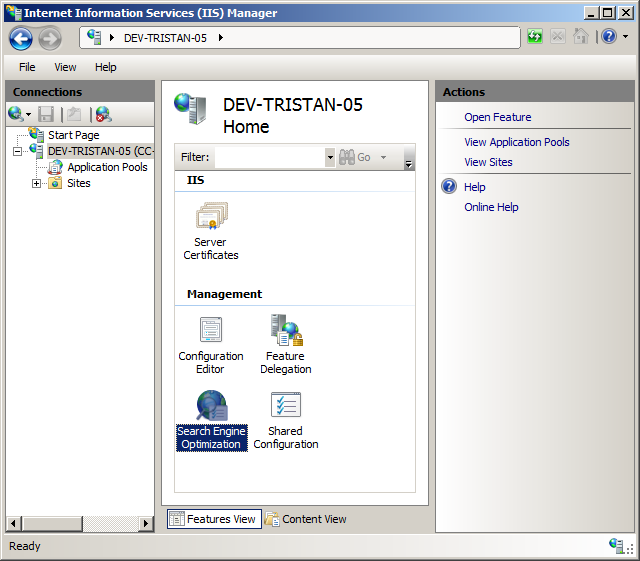Expand the Sites tree node
This screenshot has height=561, width=640.
[x=37, y=183]
